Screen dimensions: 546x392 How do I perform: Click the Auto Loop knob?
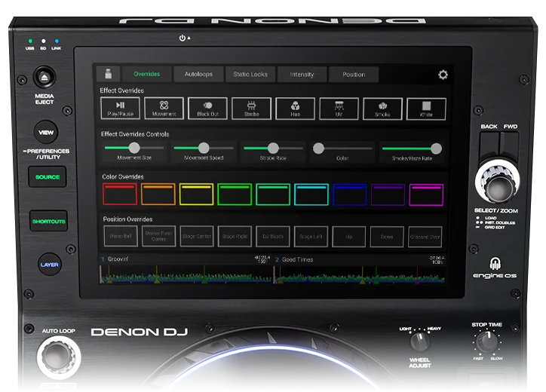tap(59, 357)
